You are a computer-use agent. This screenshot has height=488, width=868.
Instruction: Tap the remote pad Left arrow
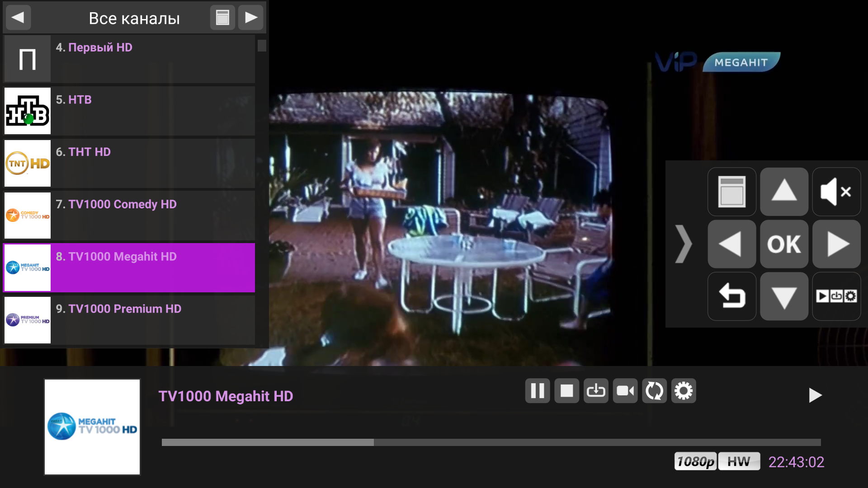(731, 244)
